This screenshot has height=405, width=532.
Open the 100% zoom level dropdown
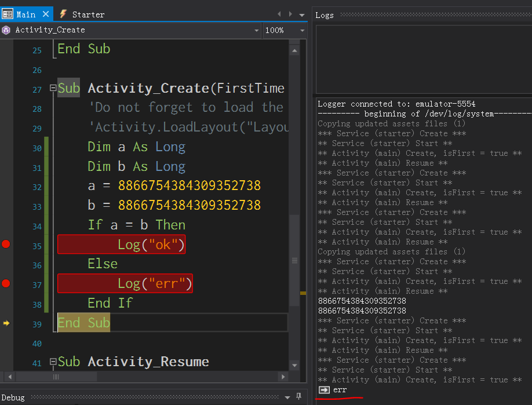[302, 30]
